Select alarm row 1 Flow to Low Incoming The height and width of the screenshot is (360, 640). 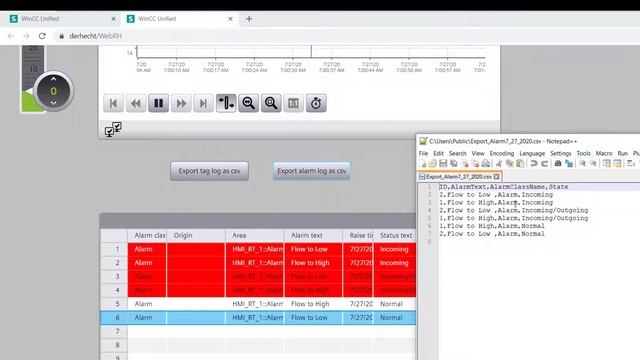click(x=258, y=249)
